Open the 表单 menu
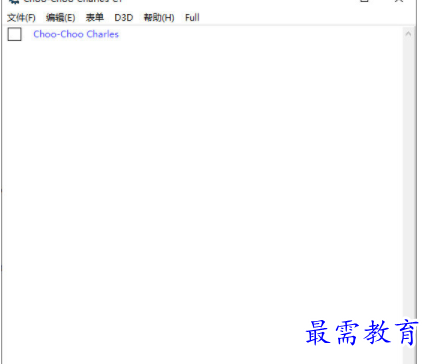The image size is (427, 364). click(95, 18)
